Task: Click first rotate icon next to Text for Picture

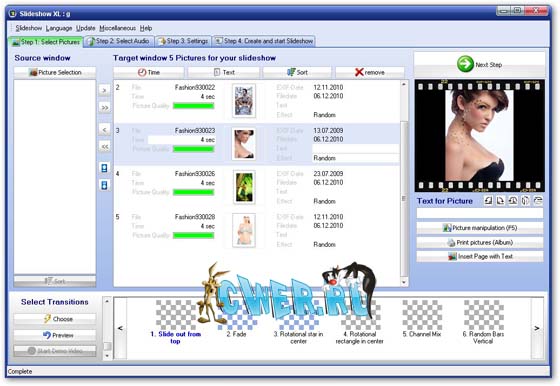Action: 488,201
